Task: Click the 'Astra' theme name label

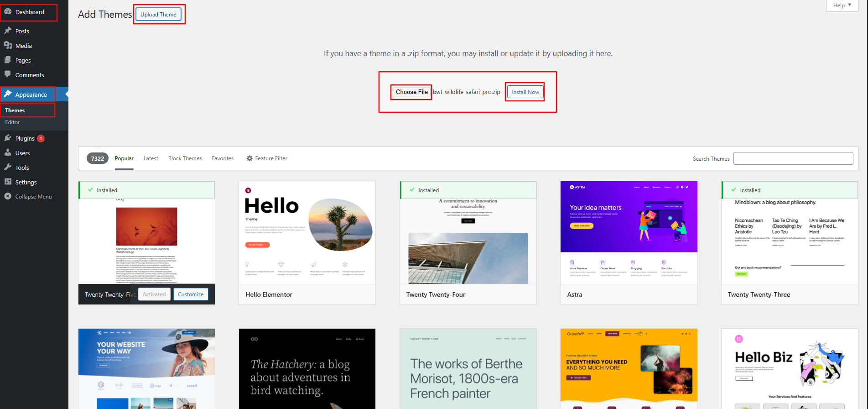Action: click(574, 294)
